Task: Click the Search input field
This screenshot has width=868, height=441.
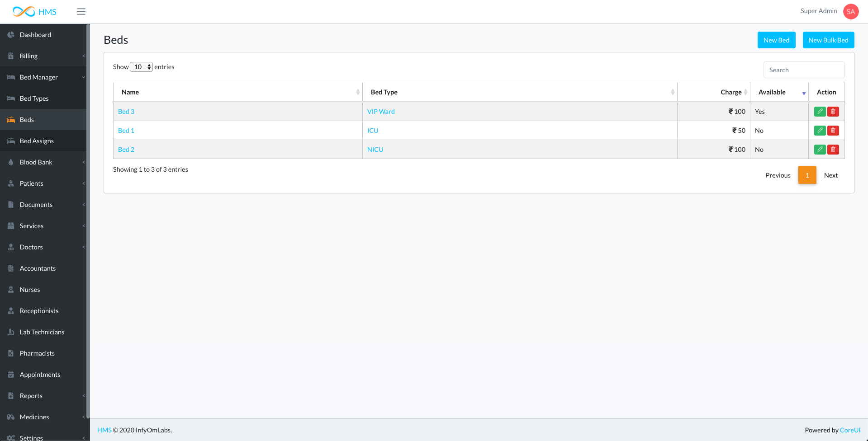Action: [x=804, y=70]
